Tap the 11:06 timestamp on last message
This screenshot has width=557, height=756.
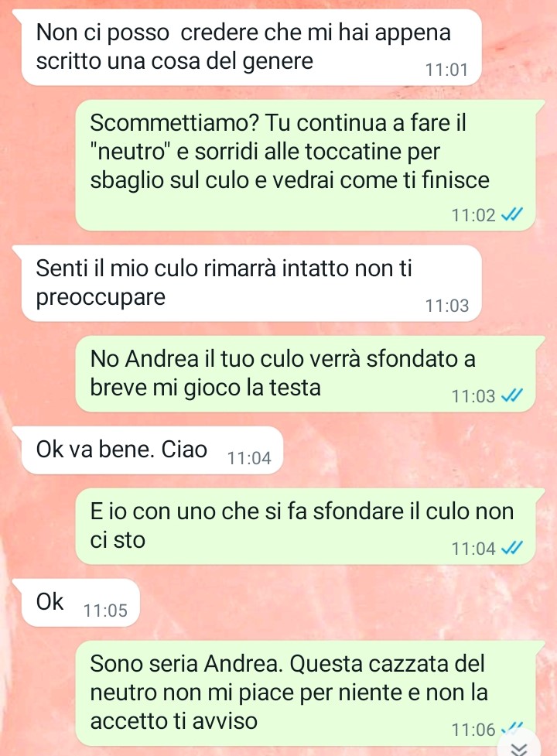tap(473, 730)
